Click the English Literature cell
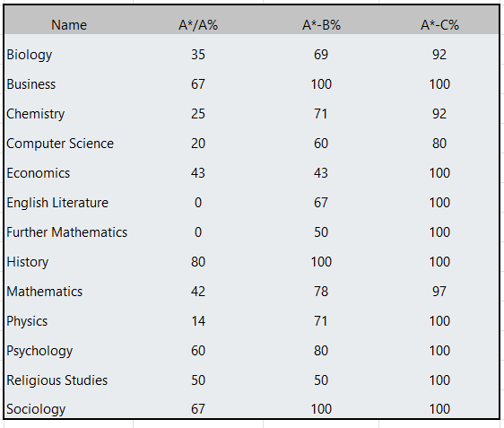Viewport: 504px width, 428px height. pyautogui.click(x=57, y=203)
